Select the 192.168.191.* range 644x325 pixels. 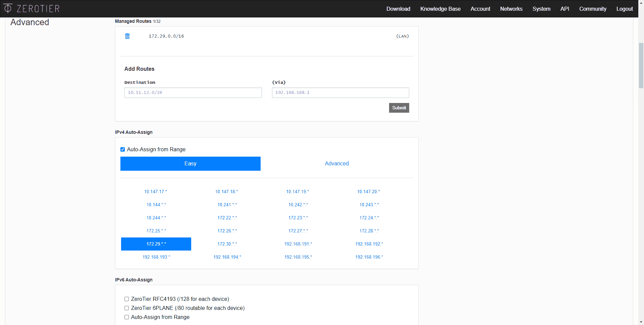[298, 244]
